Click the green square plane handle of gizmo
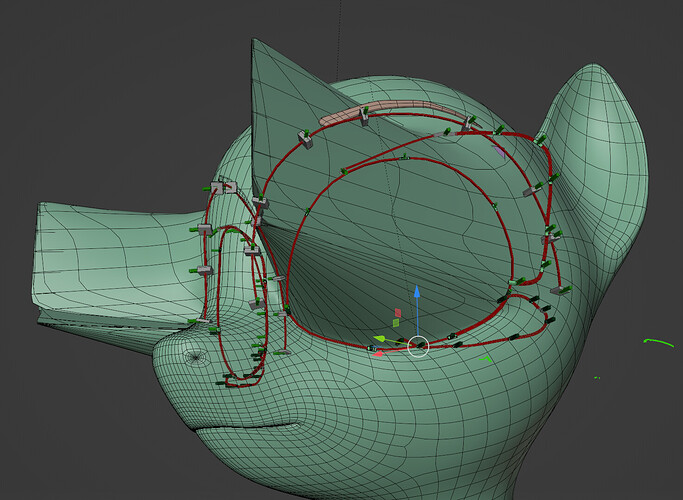Viewport: 683px width, 500px height. click(x=396, y=323)
